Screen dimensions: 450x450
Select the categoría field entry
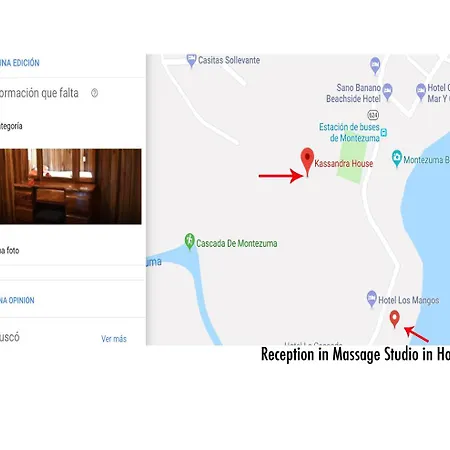(x=11, y=126)
